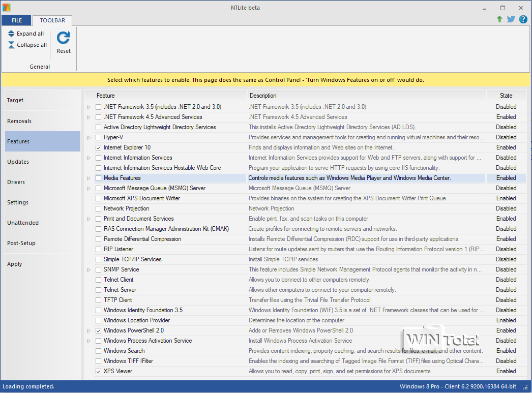Select the Windows Search feature row
The image size is (532, 393).
coord(124,351)
